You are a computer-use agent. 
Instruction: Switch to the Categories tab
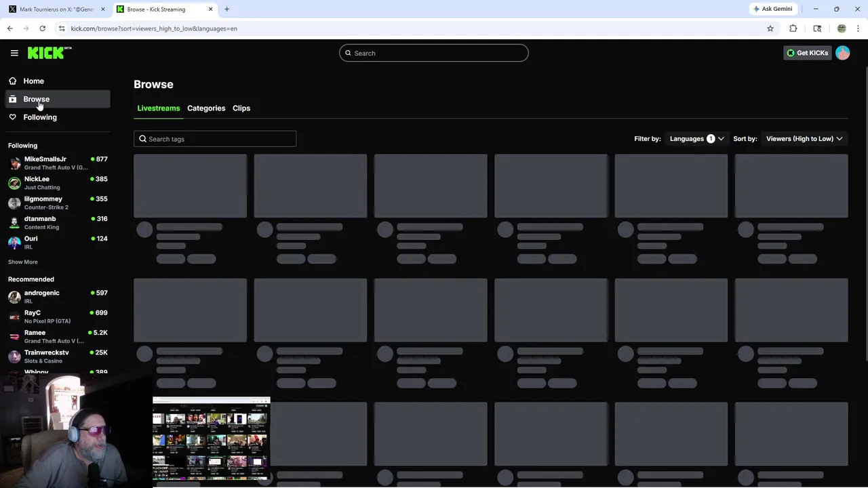(206, 108)
